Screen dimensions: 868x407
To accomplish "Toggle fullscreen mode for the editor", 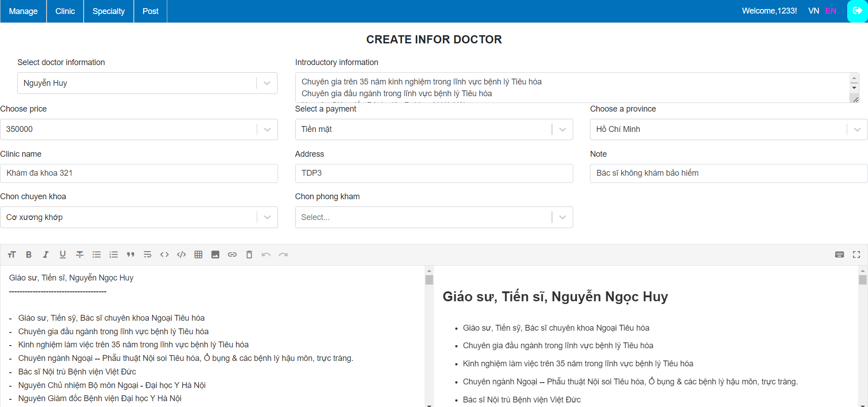I will coord(856,254).
